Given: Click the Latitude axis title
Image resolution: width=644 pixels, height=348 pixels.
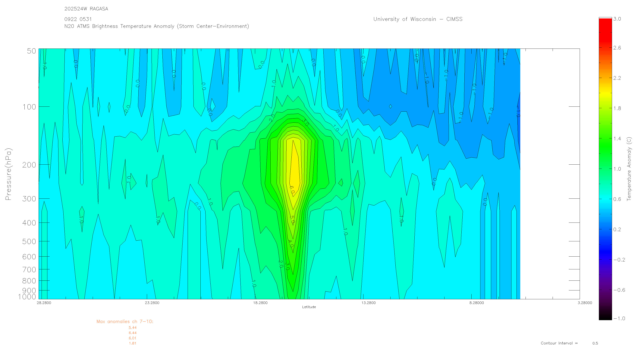Looking at the screenshot, I should [309, 307].
